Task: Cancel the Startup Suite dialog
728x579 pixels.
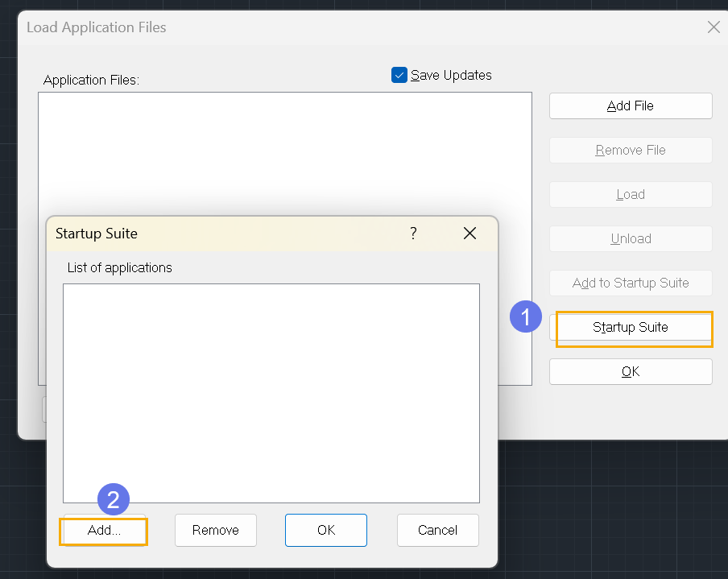Action: point(438,530)
